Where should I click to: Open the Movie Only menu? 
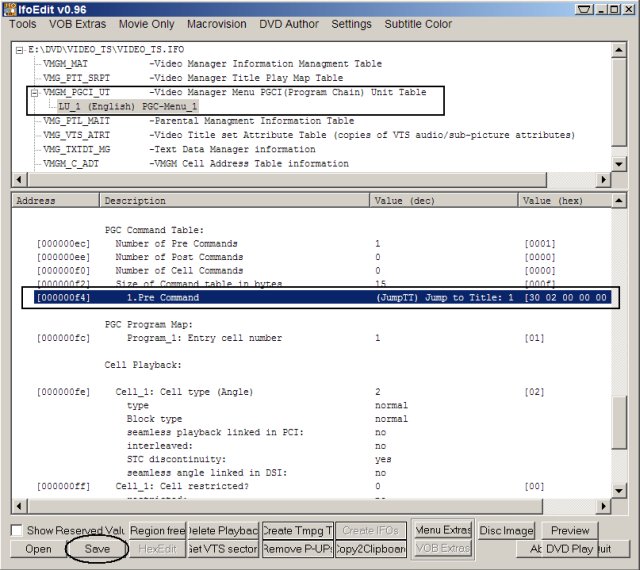coord(146,24)
